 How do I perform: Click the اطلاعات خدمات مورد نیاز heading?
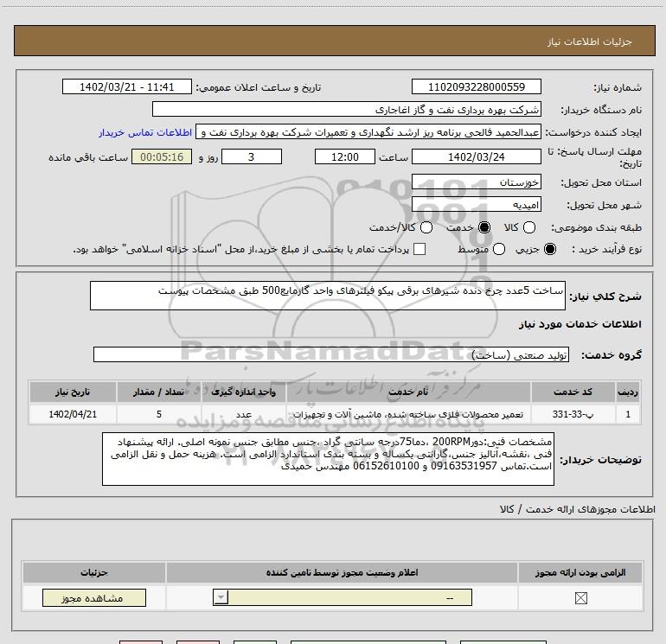coord(580,324)
